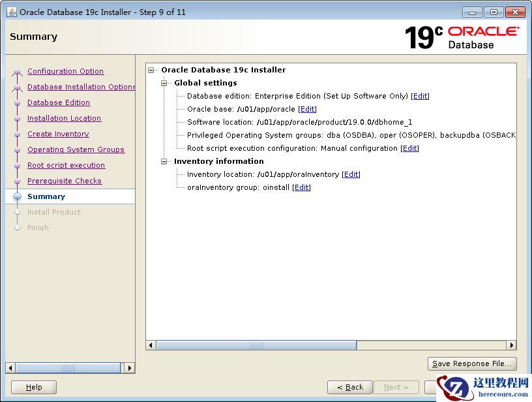Click the summary tree scrollbar left arrow
Image resolution: width=532 pixels, height=402 pixels.
pos(151,345)
